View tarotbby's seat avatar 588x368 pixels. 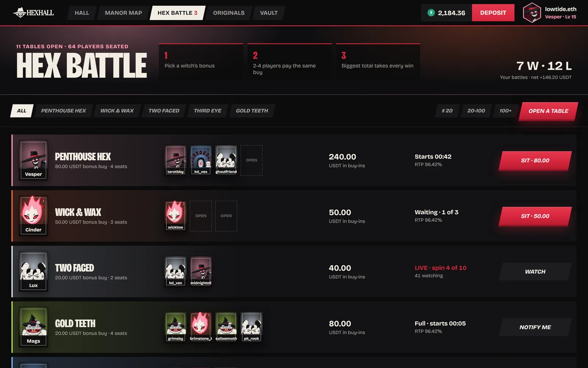(x=176, y=160)
